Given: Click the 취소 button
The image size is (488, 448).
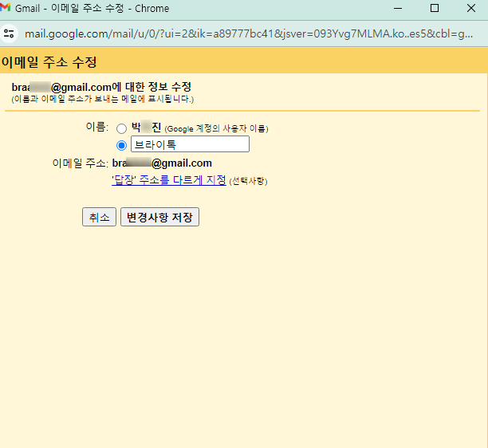Looking at the screenshot, I should coord(100,217).
